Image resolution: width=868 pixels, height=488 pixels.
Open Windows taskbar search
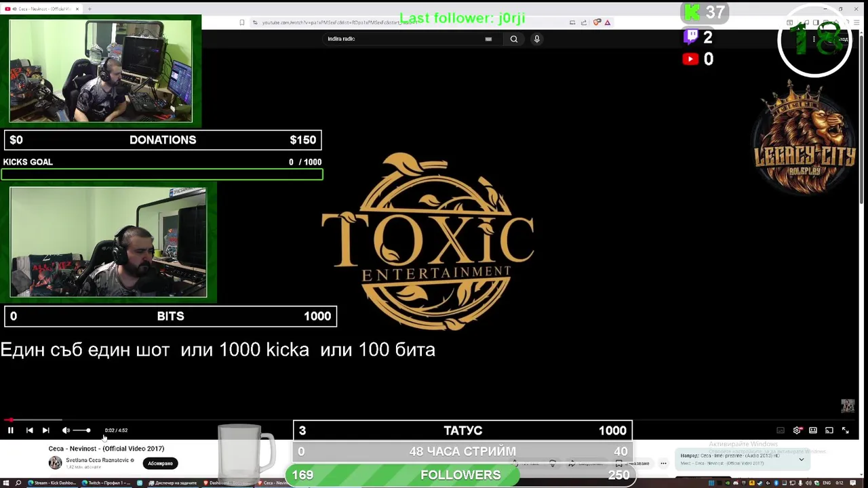click(18, 483)
